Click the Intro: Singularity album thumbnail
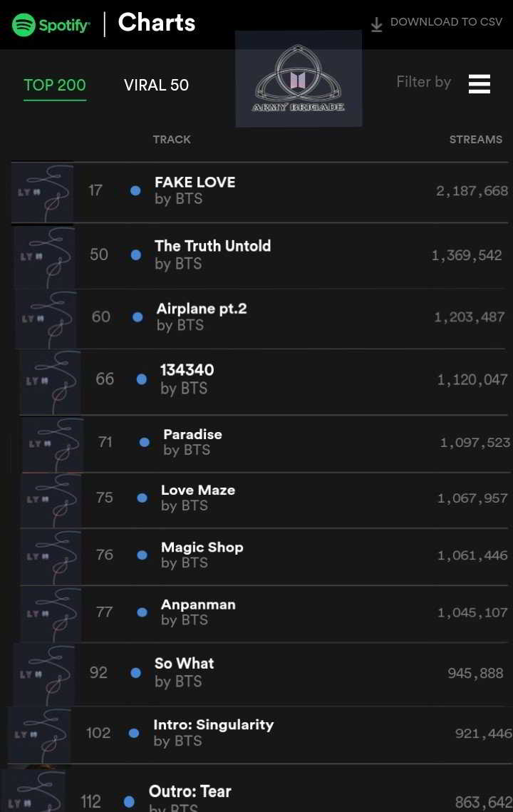Viewport: 513px width, 812px height. tap(40, 735)
